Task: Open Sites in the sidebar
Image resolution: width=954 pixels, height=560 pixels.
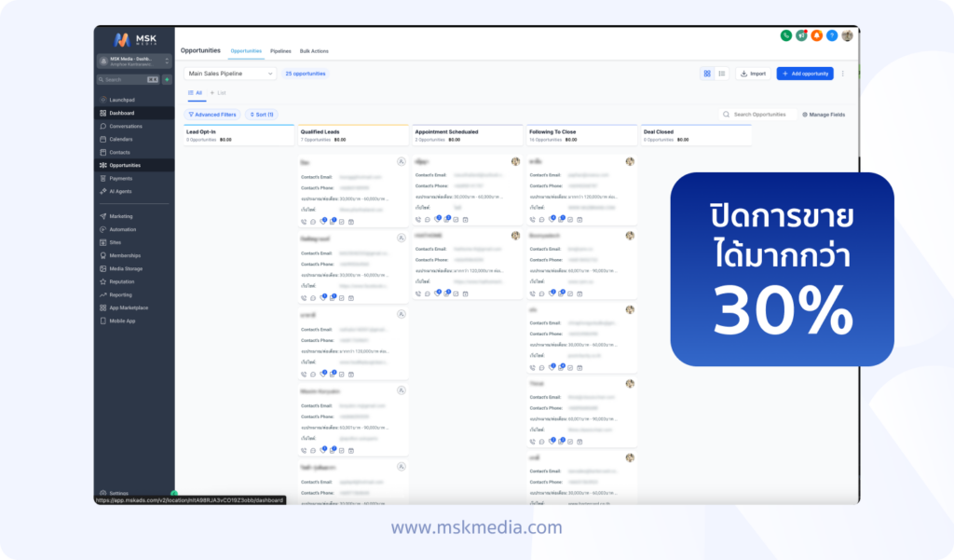Action: [x=115, y=242]
